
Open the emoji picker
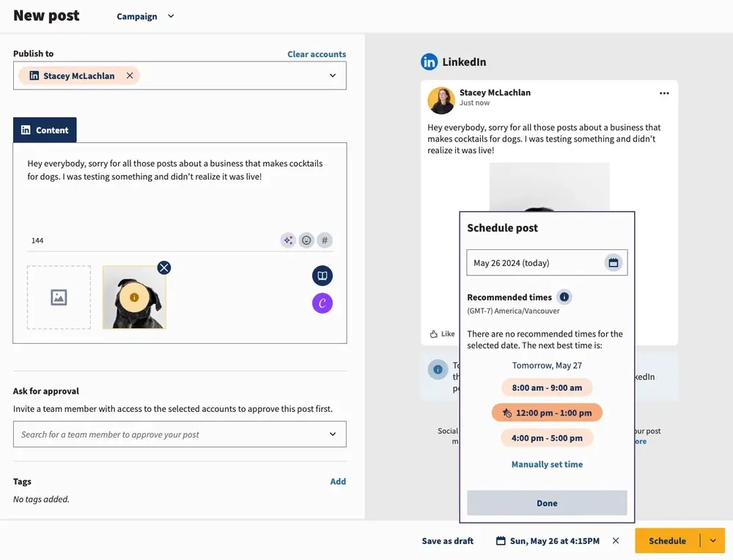306,240
